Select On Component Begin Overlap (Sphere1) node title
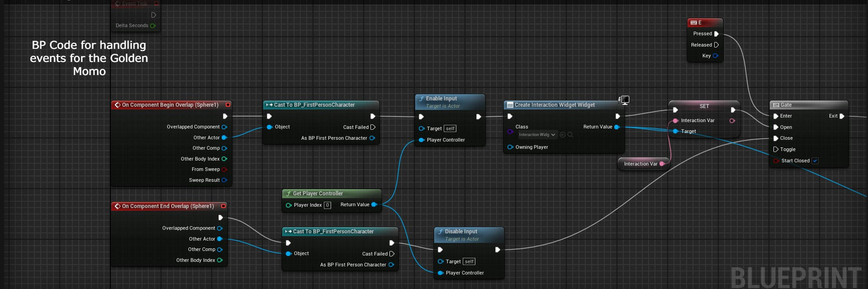Image resolution: width=868 pixels, height=289 pixels. [170, 105]
